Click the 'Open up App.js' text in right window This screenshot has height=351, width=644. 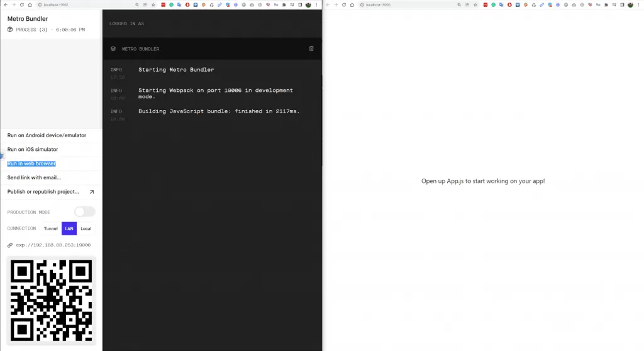point(483,181)
